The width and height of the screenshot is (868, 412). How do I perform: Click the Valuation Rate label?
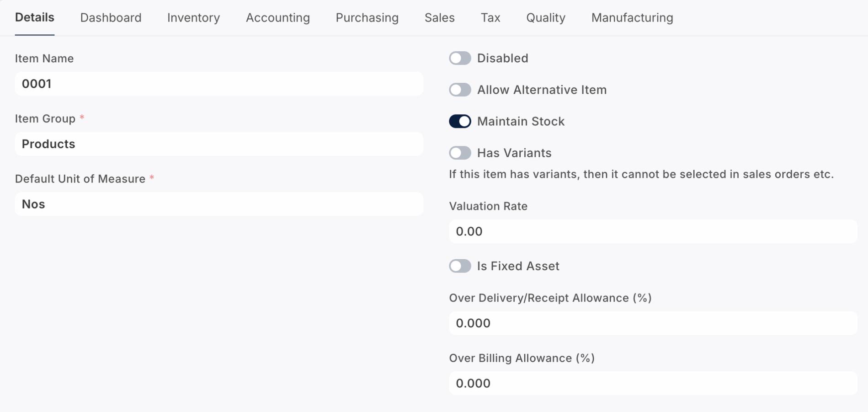coord(488,206)
